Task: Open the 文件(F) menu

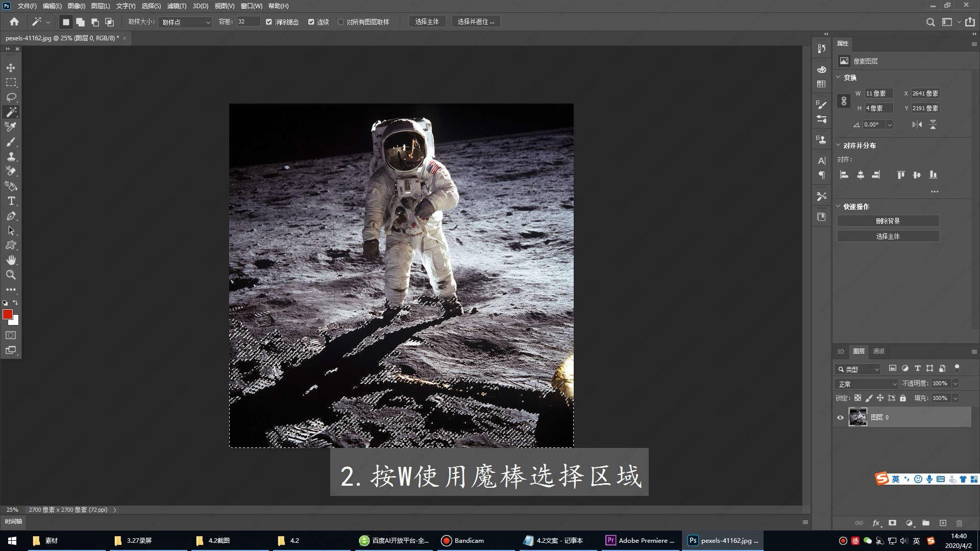Action: (x=27, y=6)
